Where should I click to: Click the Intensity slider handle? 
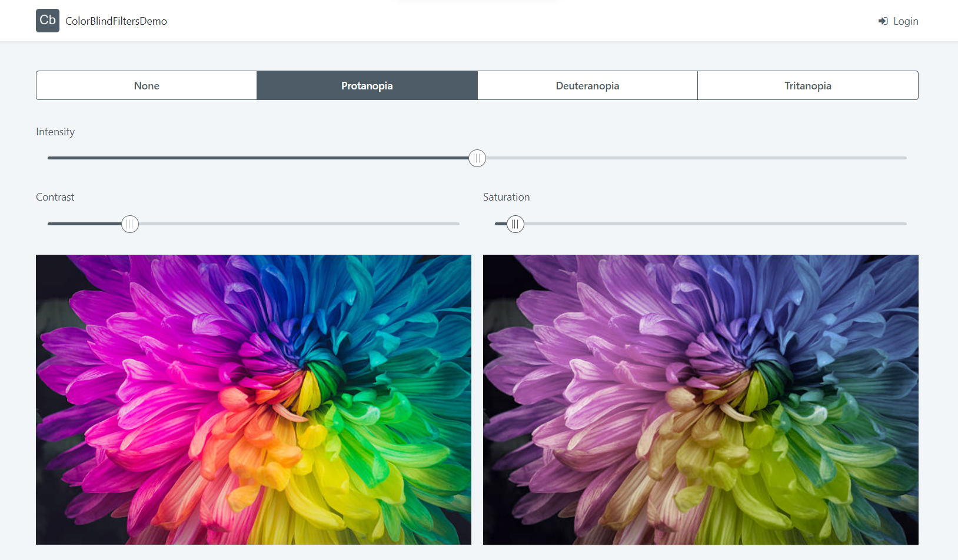click(x=477, y=158)
